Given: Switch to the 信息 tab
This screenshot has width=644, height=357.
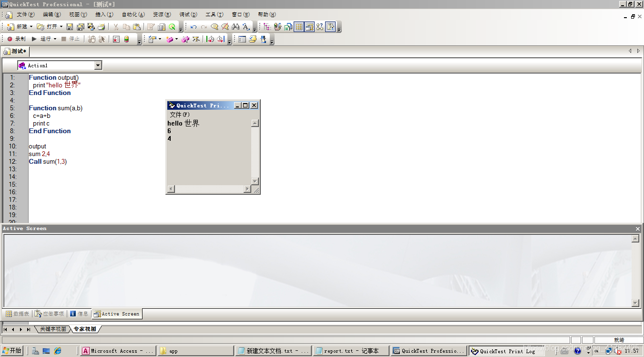Looking at the screenshot, I should (x=79, y=314).
